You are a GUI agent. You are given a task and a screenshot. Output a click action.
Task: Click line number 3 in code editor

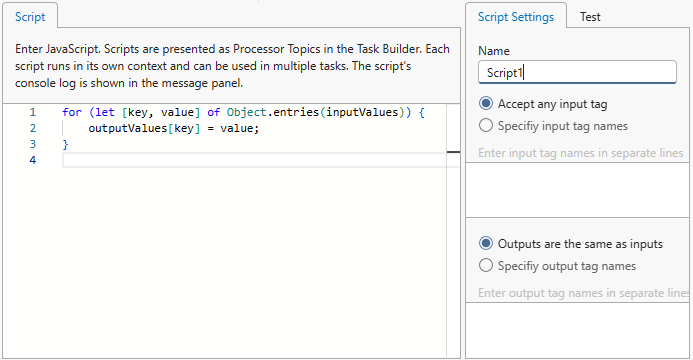33,144
